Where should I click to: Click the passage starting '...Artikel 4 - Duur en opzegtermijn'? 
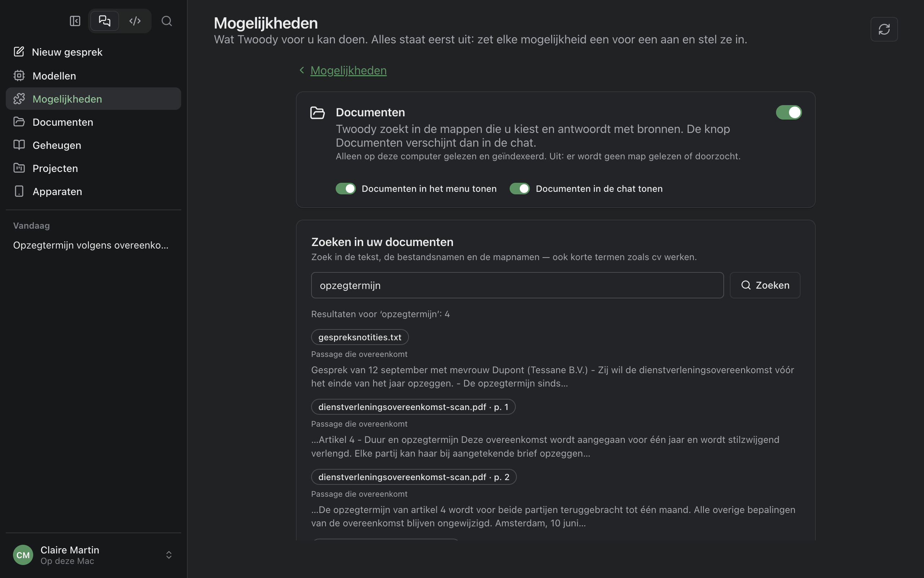click(x=545, y=447)
